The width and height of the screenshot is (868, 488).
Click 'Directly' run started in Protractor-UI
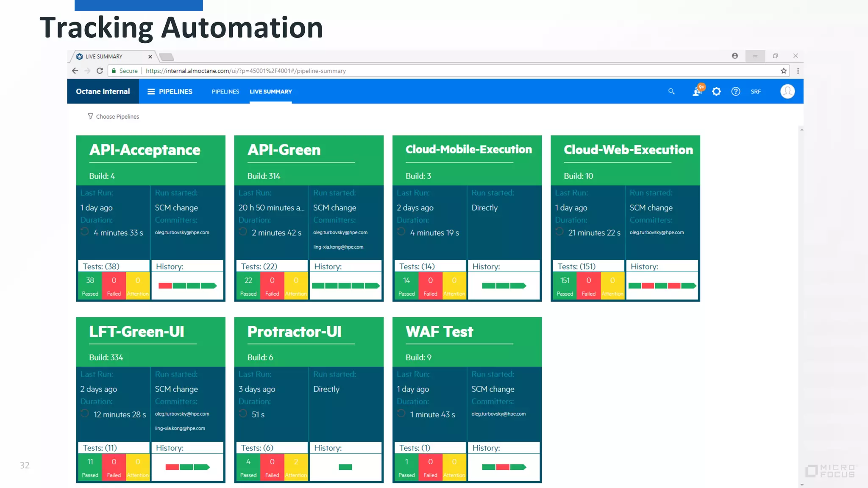[326, 389]
